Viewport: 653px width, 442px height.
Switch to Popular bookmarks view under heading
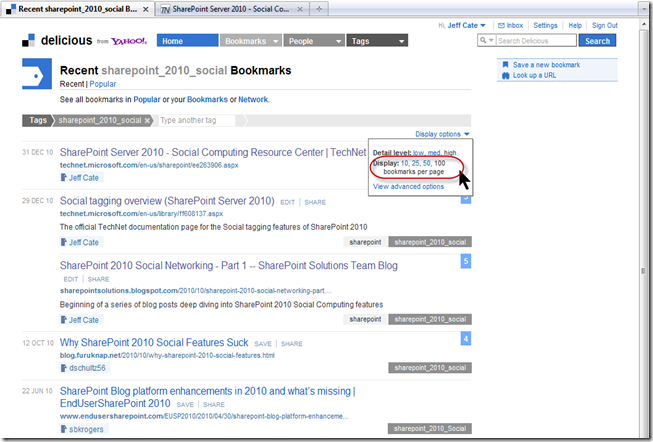103,84
